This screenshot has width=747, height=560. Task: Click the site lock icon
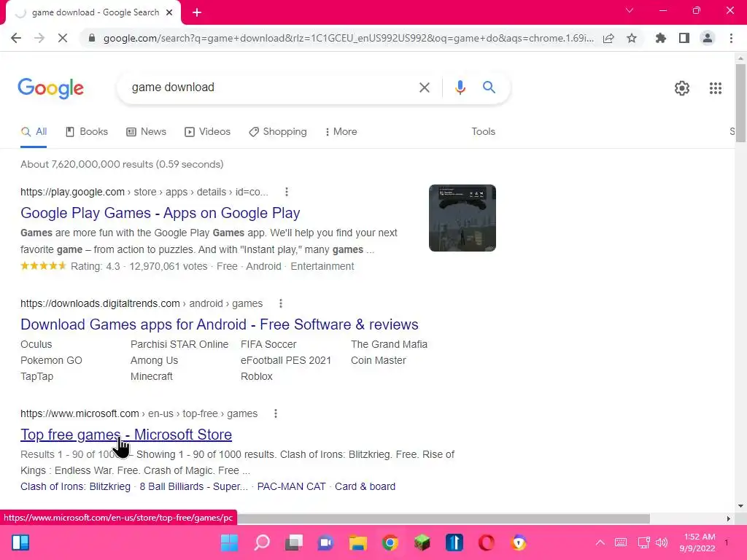pos(92,38)
